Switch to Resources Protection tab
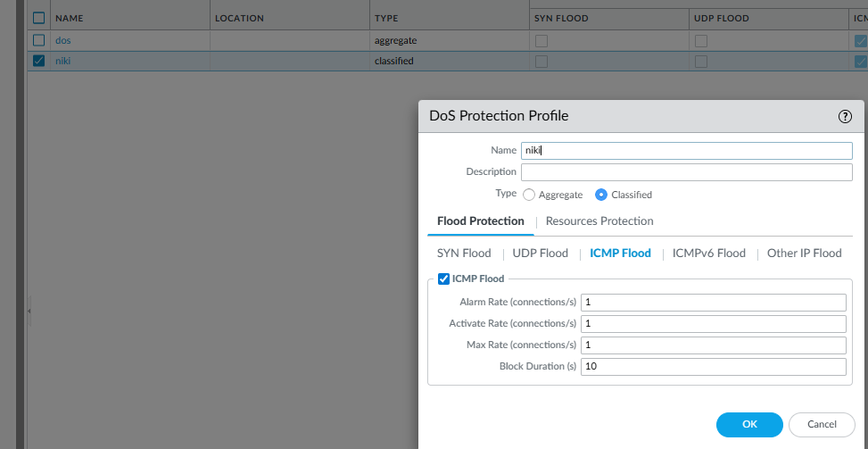The image size is (868, 449). 599,220
